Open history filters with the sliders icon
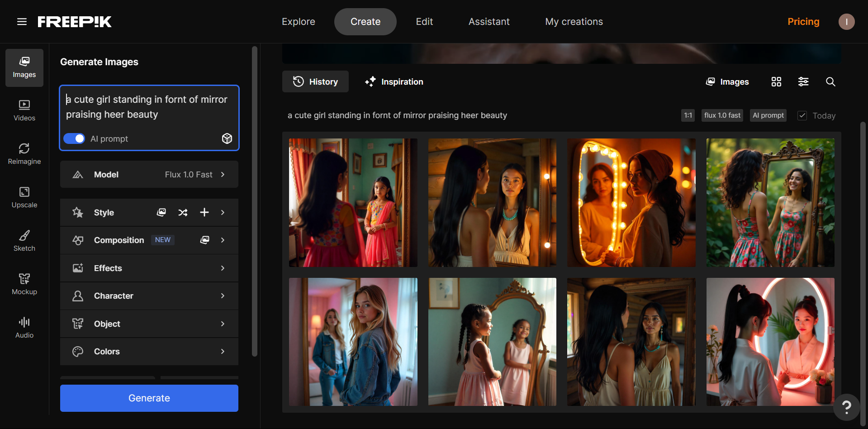 point(803,81)
